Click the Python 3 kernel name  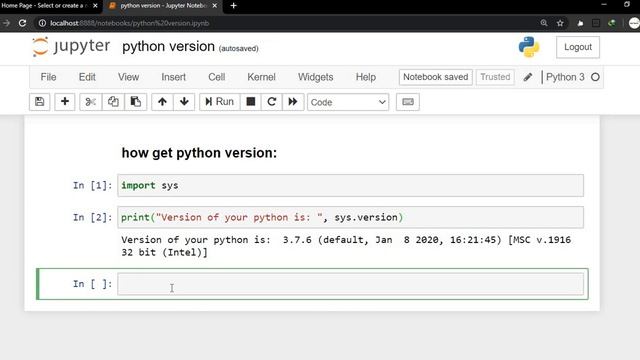point(565,77)
